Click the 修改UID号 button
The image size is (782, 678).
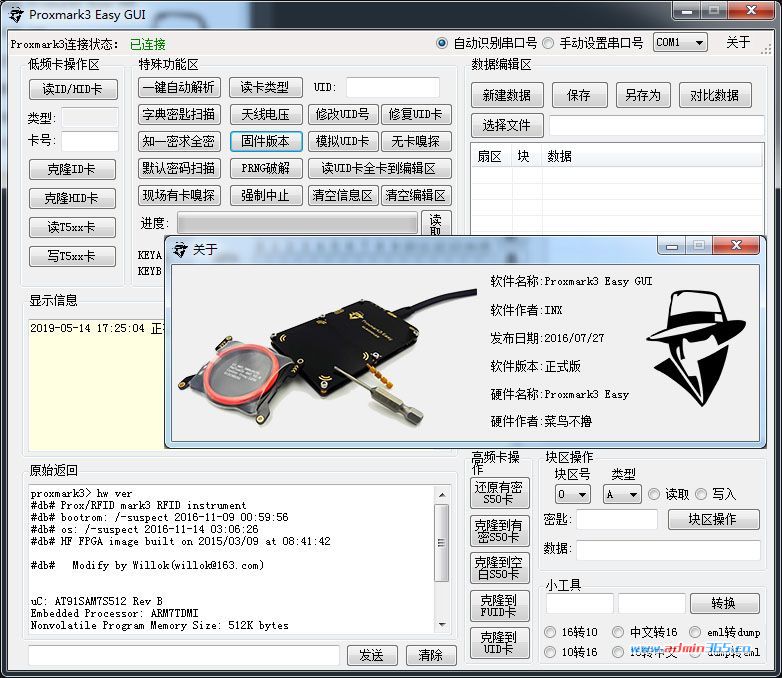tap(343, 114)
